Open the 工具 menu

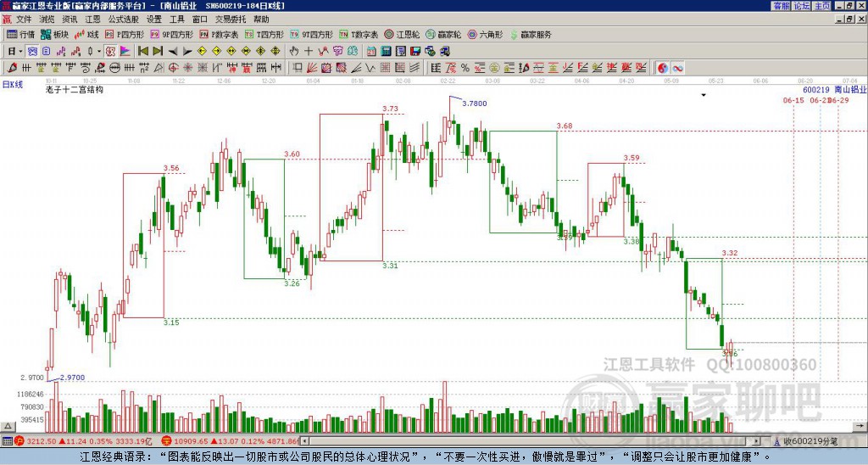point(177,20)
